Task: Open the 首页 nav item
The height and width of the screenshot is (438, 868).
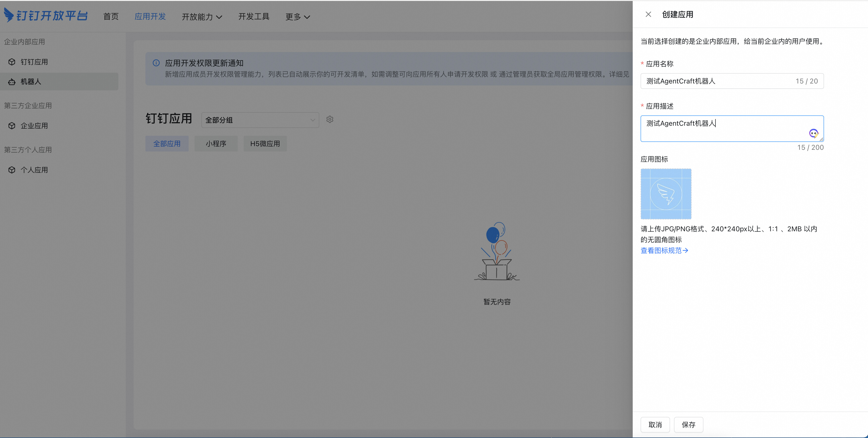Action: [111, 16]
